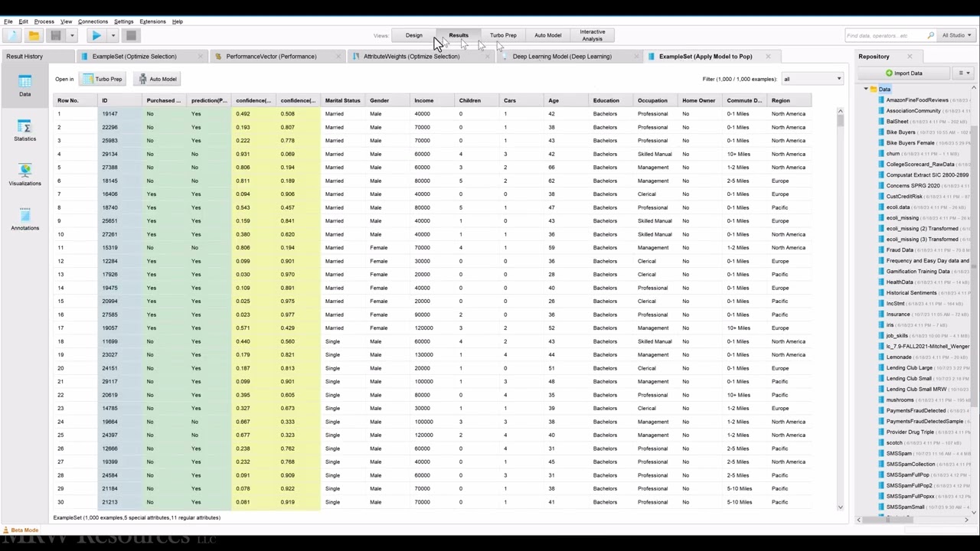Screen dimensions: 980x551
Task: Close the PerformanceVector (Performance) tab
Action: click(337, 57)
